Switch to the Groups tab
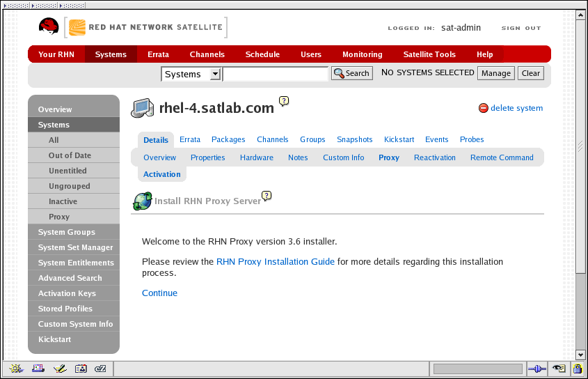588x379 pixels. point(312,140)
